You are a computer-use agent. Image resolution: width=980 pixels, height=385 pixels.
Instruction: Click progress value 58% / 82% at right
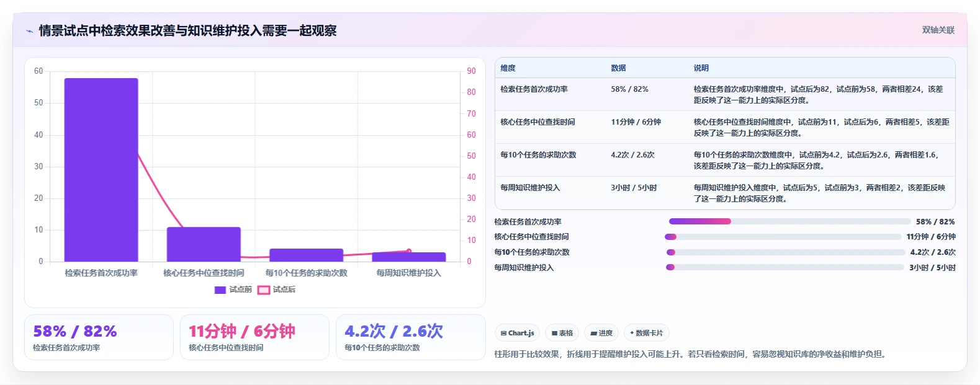[935, 222]
